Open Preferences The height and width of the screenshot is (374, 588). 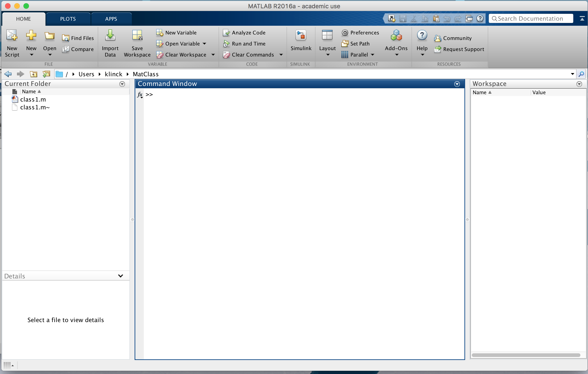(x=360, y=32)
